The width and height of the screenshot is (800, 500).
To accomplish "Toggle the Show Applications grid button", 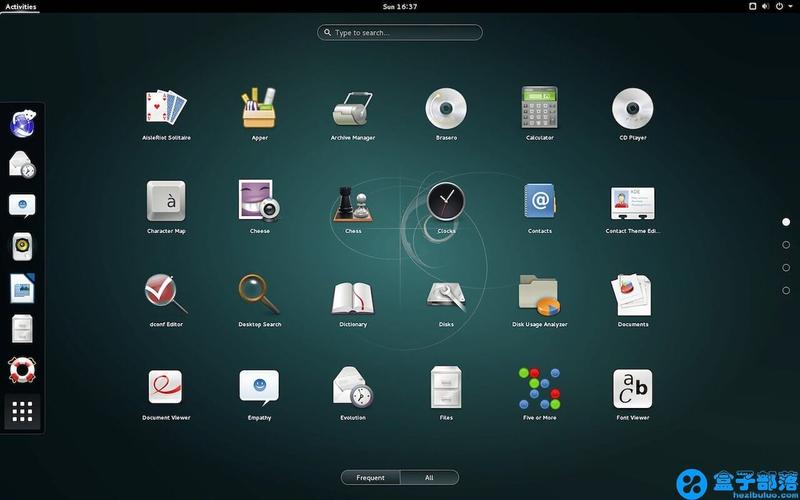I will pos(22,411).
